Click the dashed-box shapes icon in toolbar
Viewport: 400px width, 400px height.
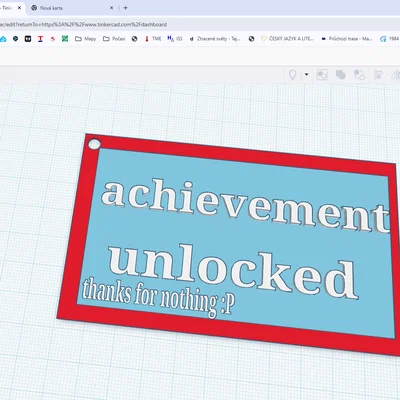(322, 75)
